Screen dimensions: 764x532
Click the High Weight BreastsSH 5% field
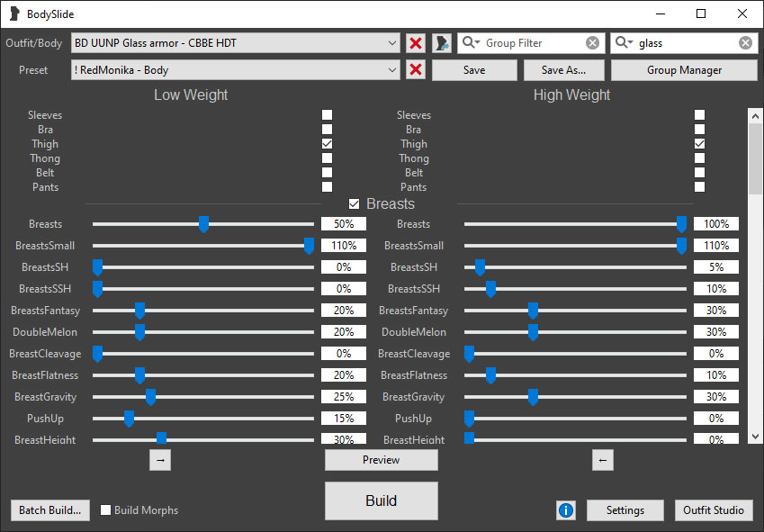(x=716, y=267)
